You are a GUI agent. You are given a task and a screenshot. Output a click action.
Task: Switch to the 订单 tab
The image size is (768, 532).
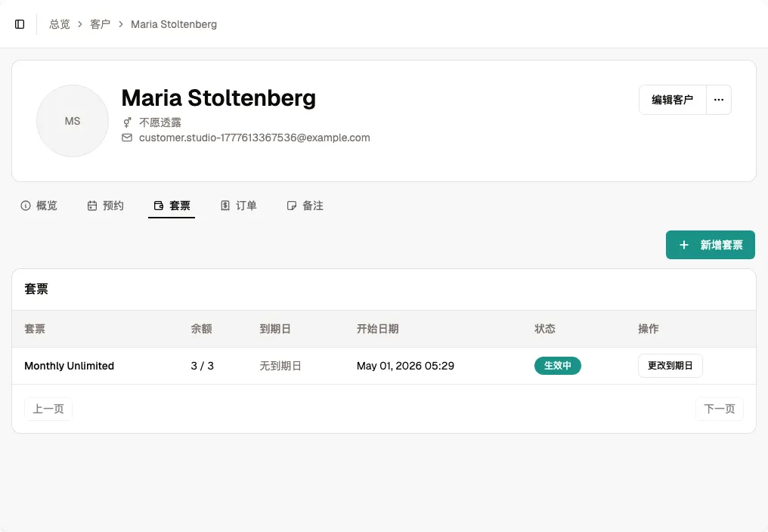click(239, 206)
